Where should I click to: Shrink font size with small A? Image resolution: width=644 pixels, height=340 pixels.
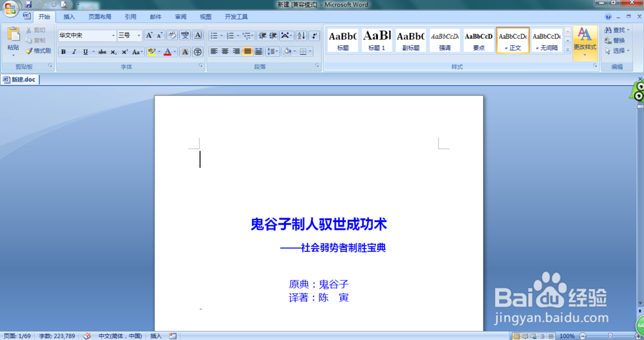point(159,35)
